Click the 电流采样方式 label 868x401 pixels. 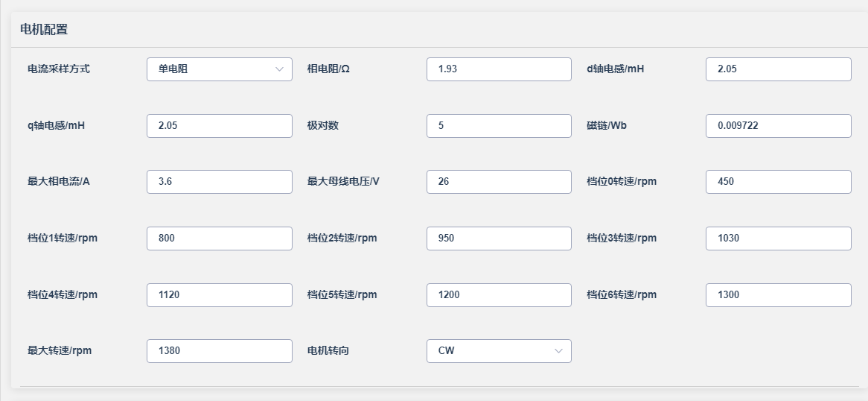tap(59, 69)
